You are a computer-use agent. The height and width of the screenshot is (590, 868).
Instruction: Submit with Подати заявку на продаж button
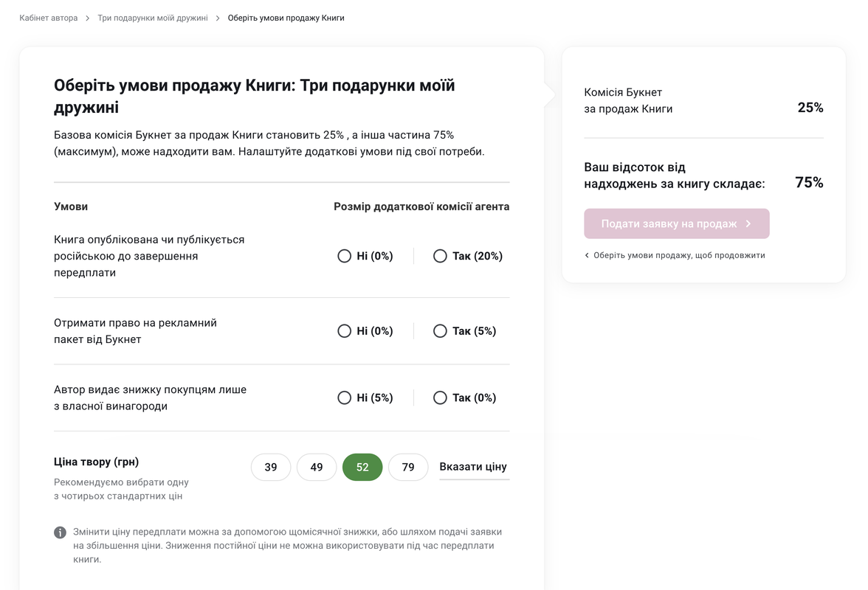(676, 224)
